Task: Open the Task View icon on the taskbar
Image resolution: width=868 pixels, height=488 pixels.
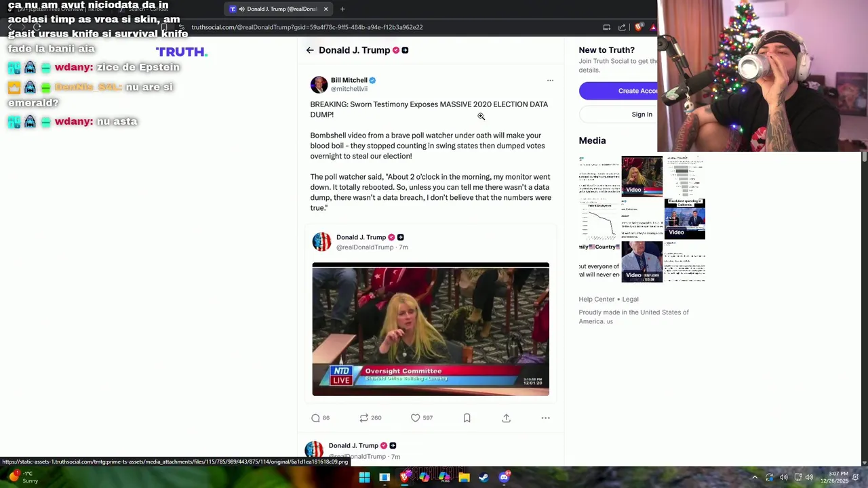Action: (384, 477)
